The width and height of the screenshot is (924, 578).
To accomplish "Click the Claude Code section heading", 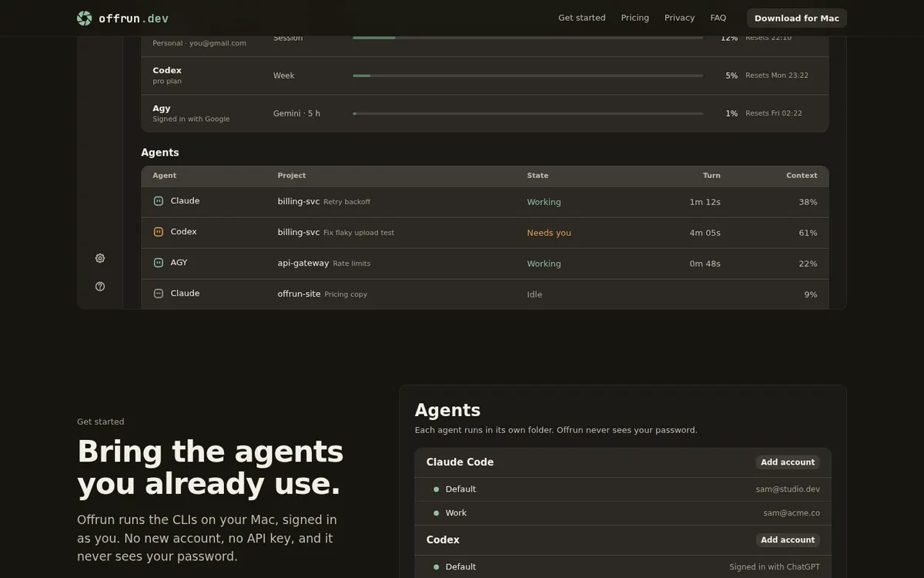I will [460, 462].
